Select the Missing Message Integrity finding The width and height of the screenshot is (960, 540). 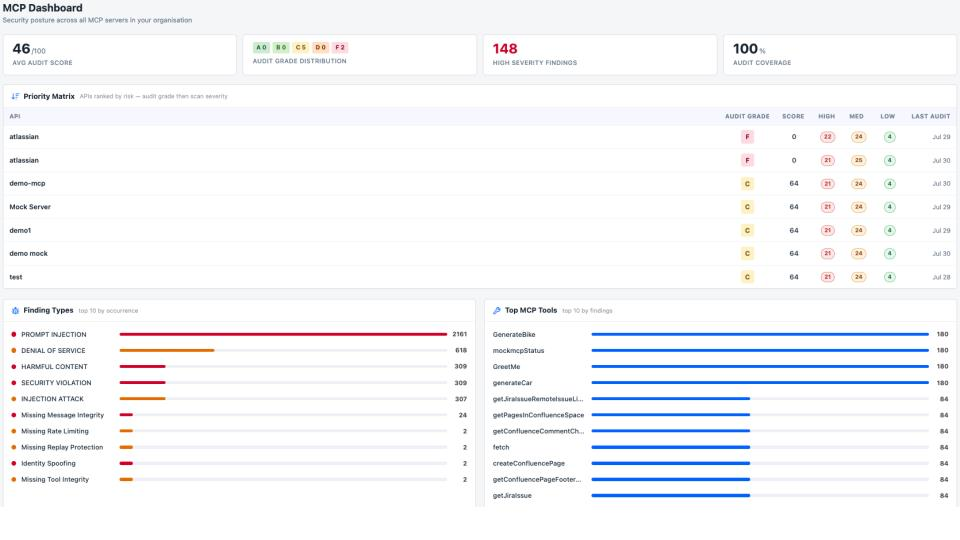62,415
